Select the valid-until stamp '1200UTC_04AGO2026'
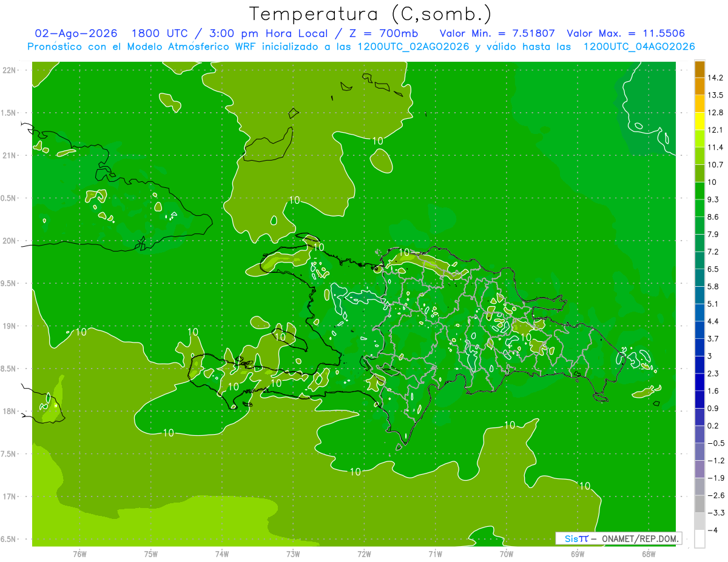Viewport: 728px width, 562px height. click(x=639, y=47)
